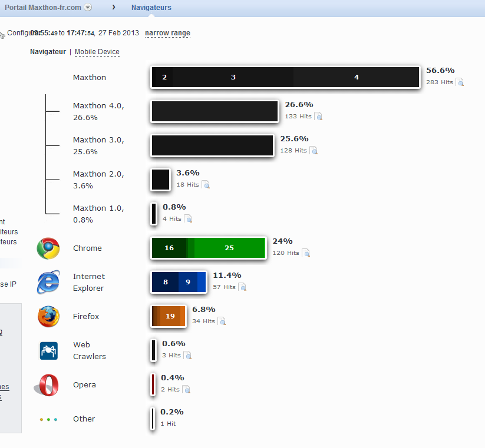Screen dimensions: 485x448
Task: Click the 17:47:54 end time
Action: point(81,33)
